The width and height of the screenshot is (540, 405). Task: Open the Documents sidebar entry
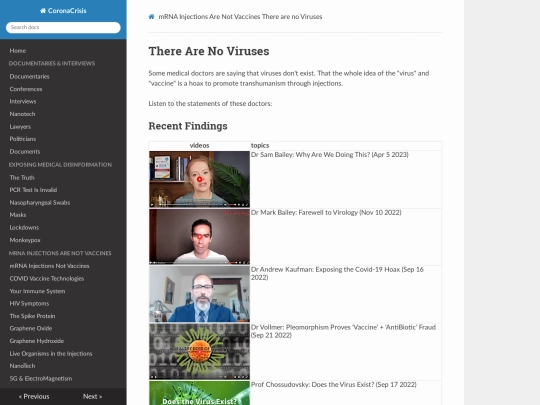pyautogui.click(x=25, y=152)
